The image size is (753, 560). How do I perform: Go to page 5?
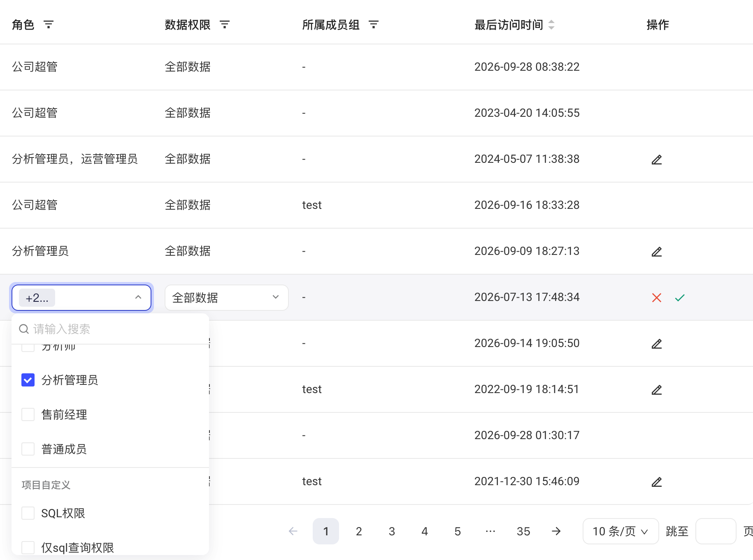tap(458, 531)
